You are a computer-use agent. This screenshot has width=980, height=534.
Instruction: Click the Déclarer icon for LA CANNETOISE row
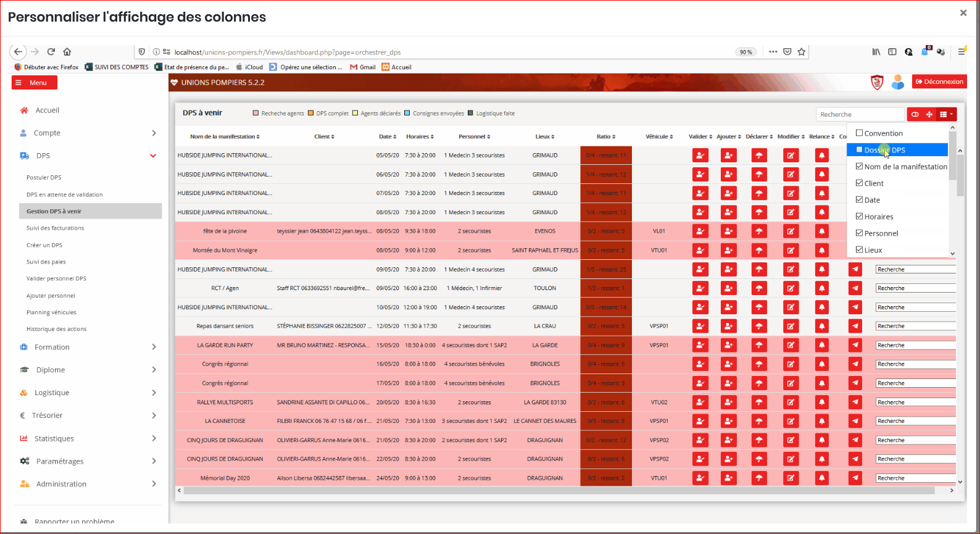(759, 421)
